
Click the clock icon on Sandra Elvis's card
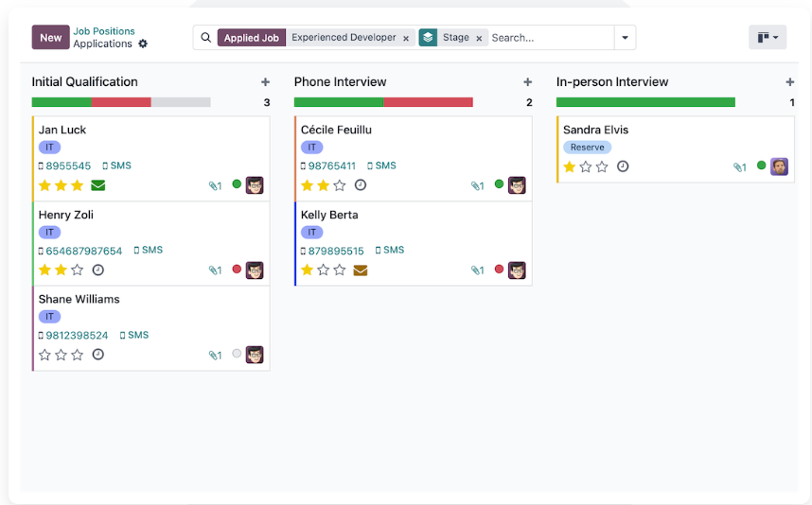pyautogui.click(x=623, y=166)
